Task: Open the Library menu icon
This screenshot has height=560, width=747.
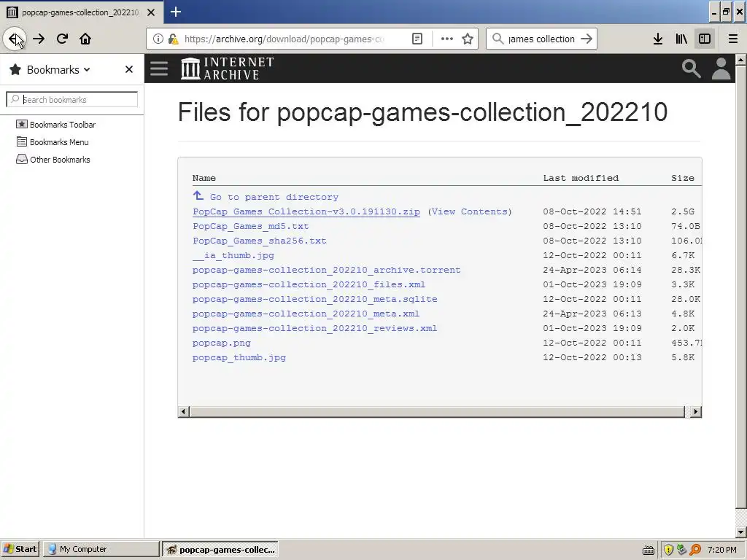Action: (x=681, y=39)
